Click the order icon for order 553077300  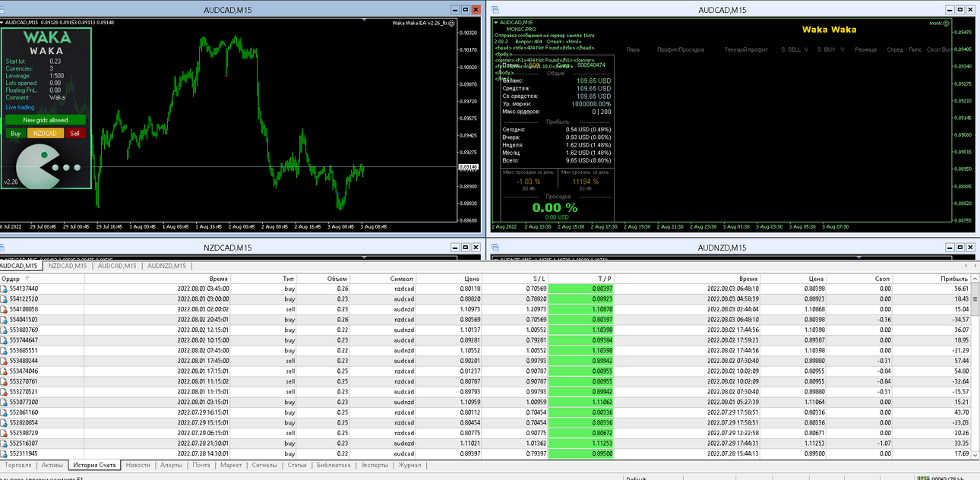click(5, 402)
